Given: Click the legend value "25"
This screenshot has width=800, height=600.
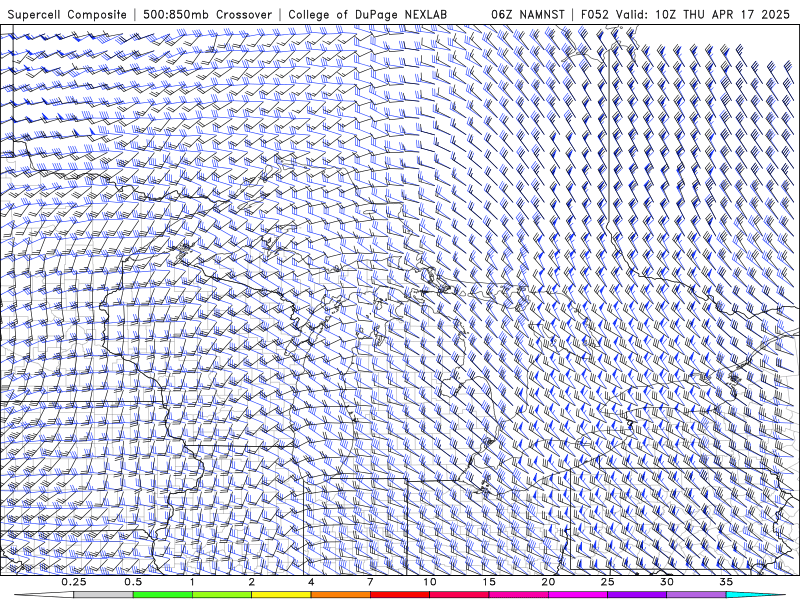Looking at the screenshot, I should [x=607, y=582].
